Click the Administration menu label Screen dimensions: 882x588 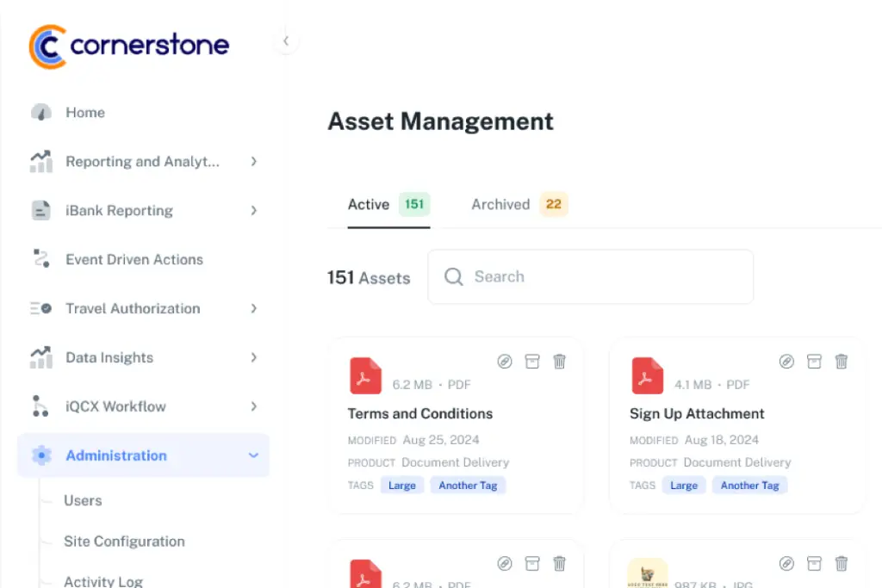[x=116, y=455]
